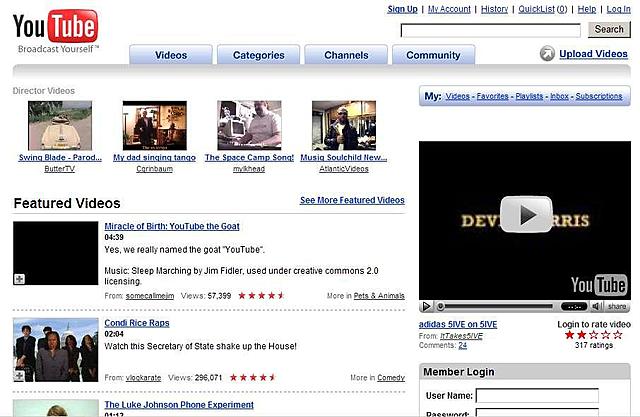This screenshot has width=640, height=417.
Task: Open My dad singing tango thumbnail
Action: pos(155,126)
